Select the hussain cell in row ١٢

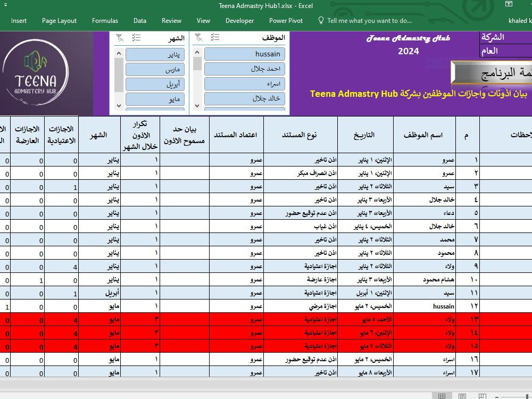425,306
